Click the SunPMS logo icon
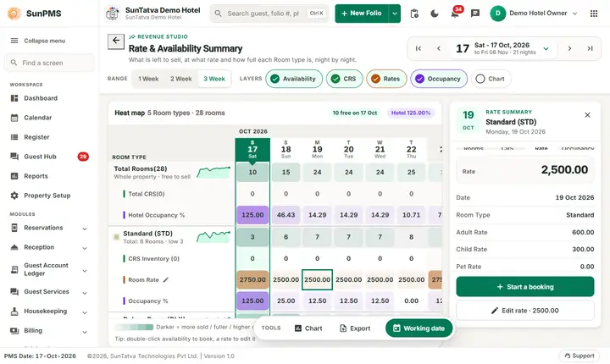Screen dimensions: 610x364 [14, 14]
